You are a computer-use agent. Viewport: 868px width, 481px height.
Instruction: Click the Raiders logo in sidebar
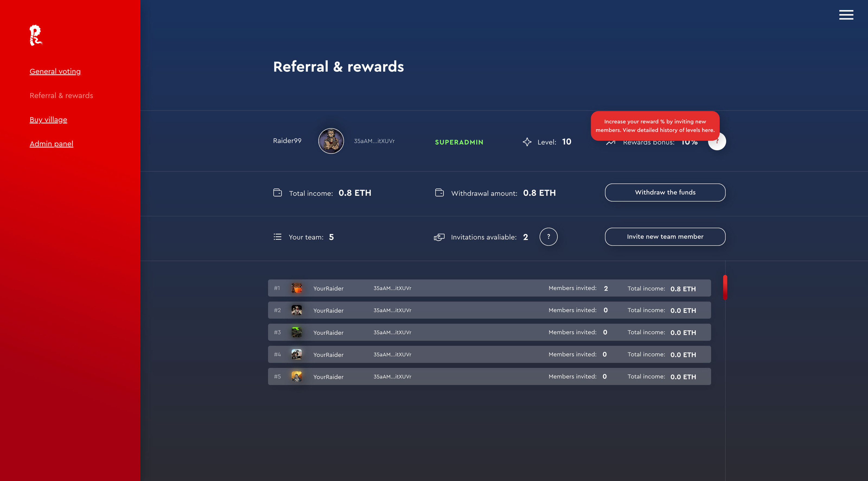click(x=35, y=35)
